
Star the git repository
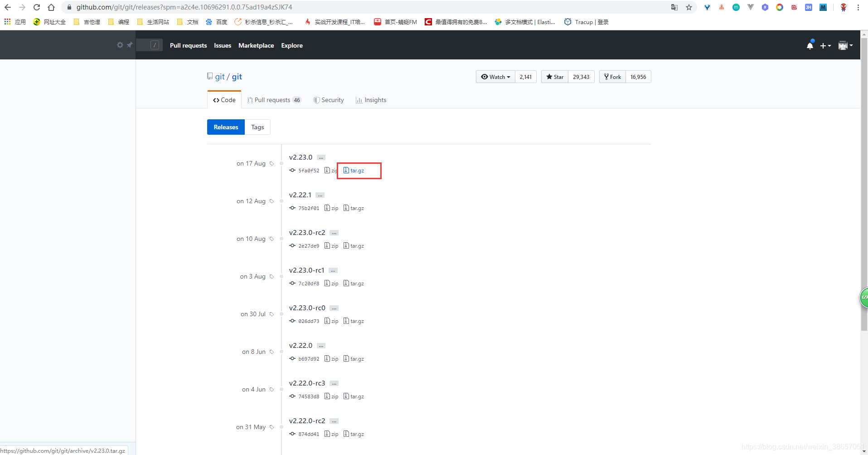(555, 77)
